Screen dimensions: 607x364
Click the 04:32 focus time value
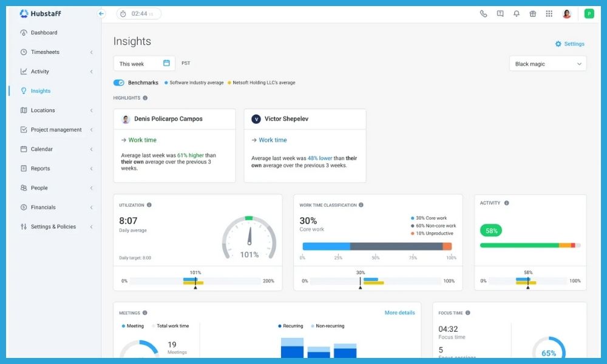coord(448,329)
